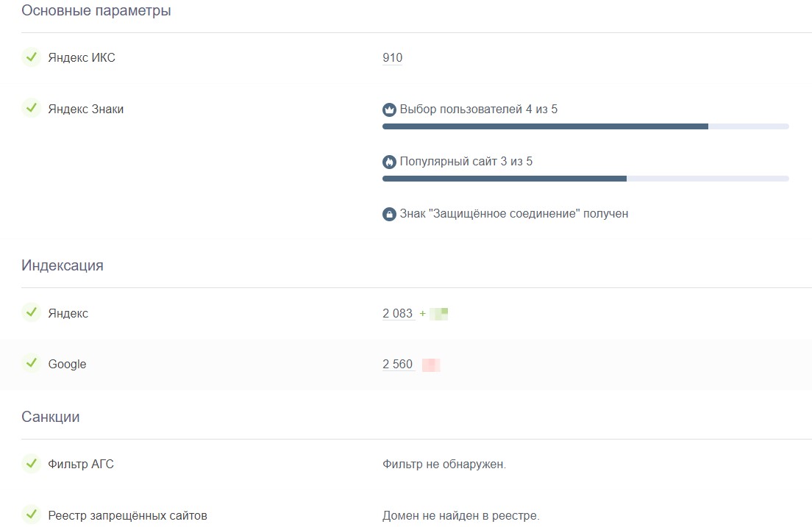Click the lock icon for Защищённое соединение
This screenshot has width=812, height=527.
(389, 215)
